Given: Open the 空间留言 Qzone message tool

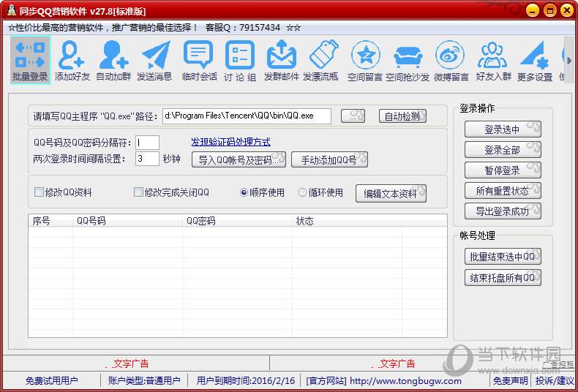Looking at the screenshot, I should point(364,60).
